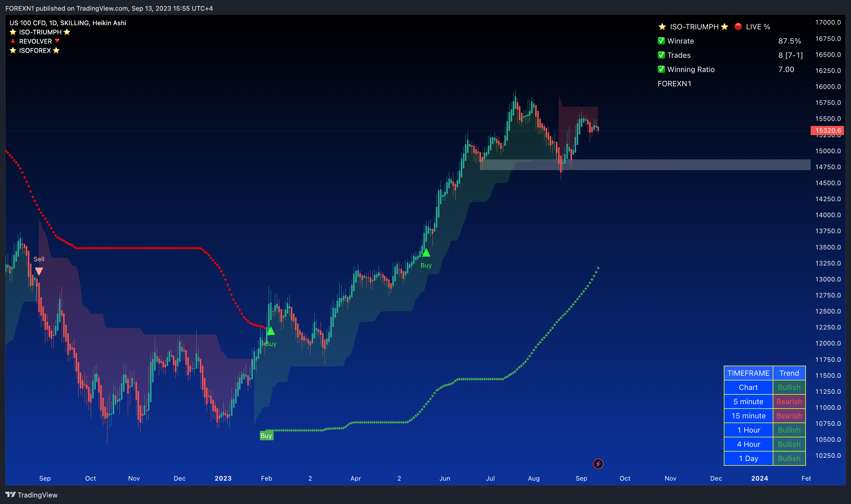Click the green checkmark beside Winning Ratio
The height and width of the screenshot is (504, 851).
(x=661, y=69)
